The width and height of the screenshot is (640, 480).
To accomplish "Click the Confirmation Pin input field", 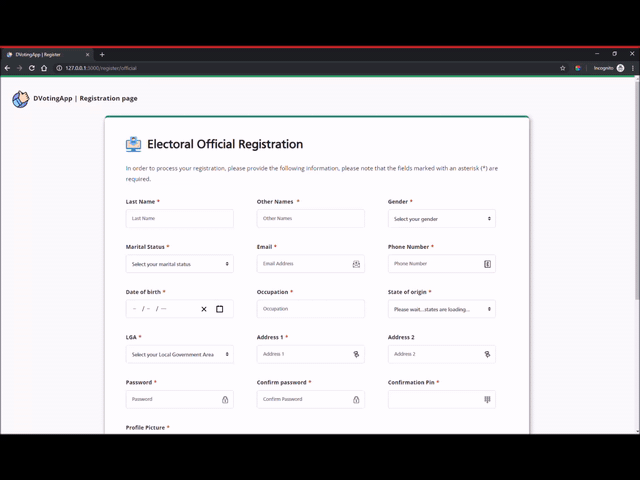I will point(442,399).
